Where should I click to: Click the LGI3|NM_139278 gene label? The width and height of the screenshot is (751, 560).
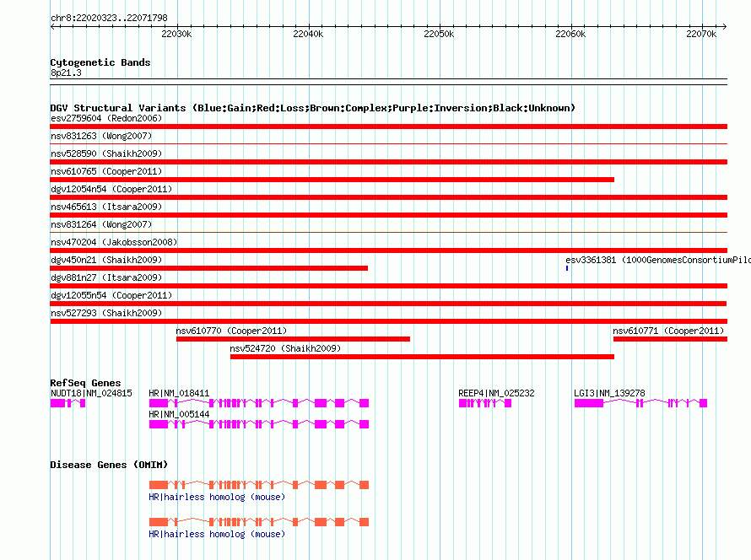click(x=609, y=394)
